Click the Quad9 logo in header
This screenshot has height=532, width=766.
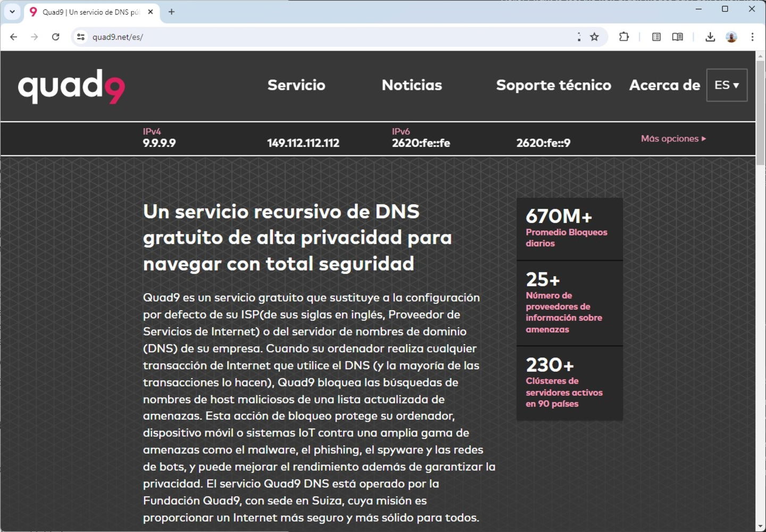(x=71, y=86)
